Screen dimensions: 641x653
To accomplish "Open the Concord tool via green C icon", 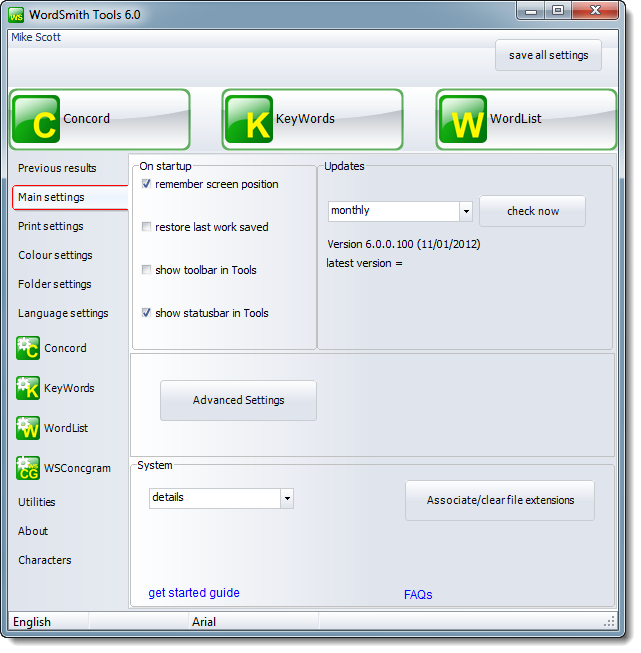I will click(36, 119).
